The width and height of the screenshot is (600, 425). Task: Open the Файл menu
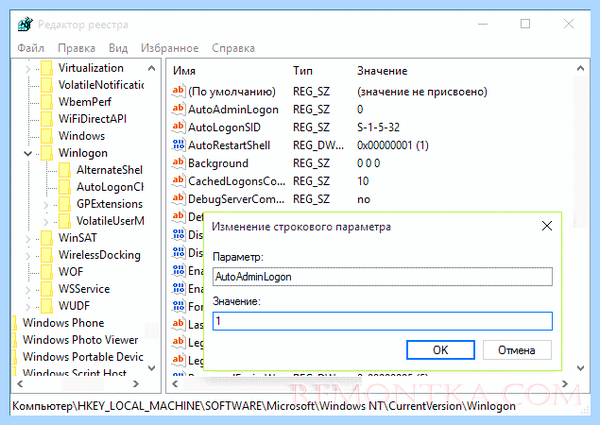click(x=31, y=48)
